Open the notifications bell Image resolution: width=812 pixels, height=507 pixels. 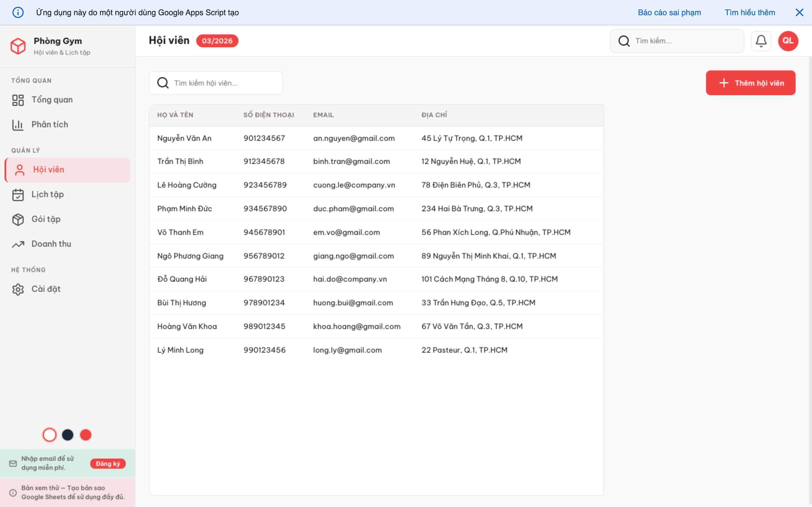pyautogui.click(x=761, y=41)
